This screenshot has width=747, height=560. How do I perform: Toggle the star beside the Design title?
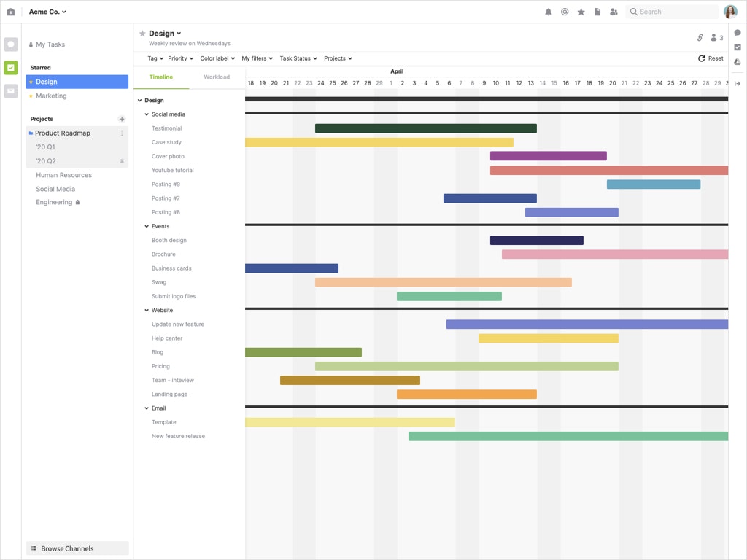142,34
